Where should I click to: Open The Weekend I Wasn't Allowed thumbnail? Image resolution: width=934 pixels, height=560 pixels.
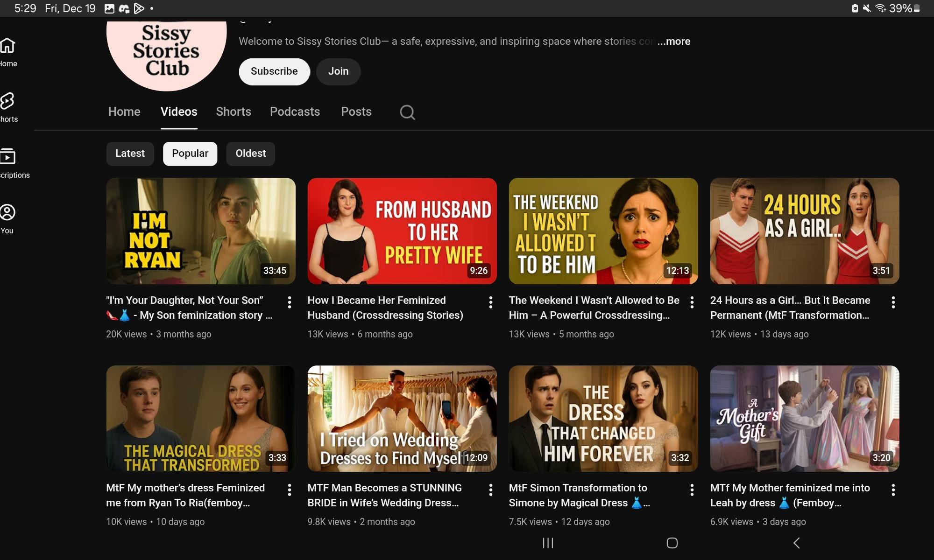(603, 231)
